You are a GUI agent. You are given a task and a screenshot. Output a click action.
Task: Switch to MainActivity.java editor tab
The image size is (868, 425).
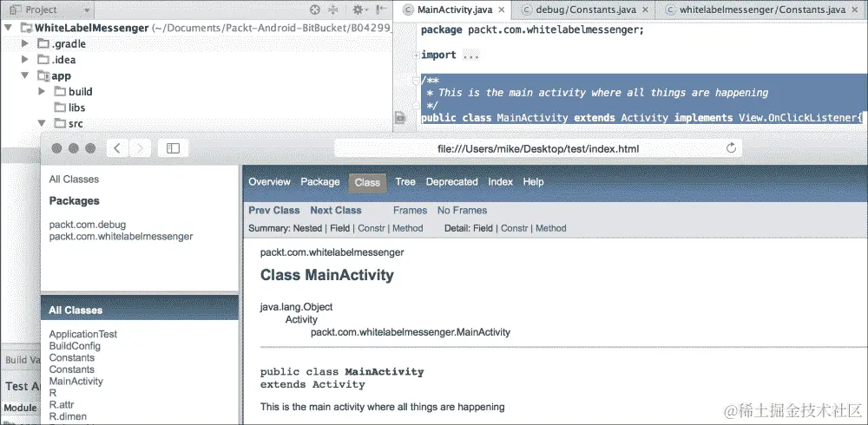click(455, 10)
